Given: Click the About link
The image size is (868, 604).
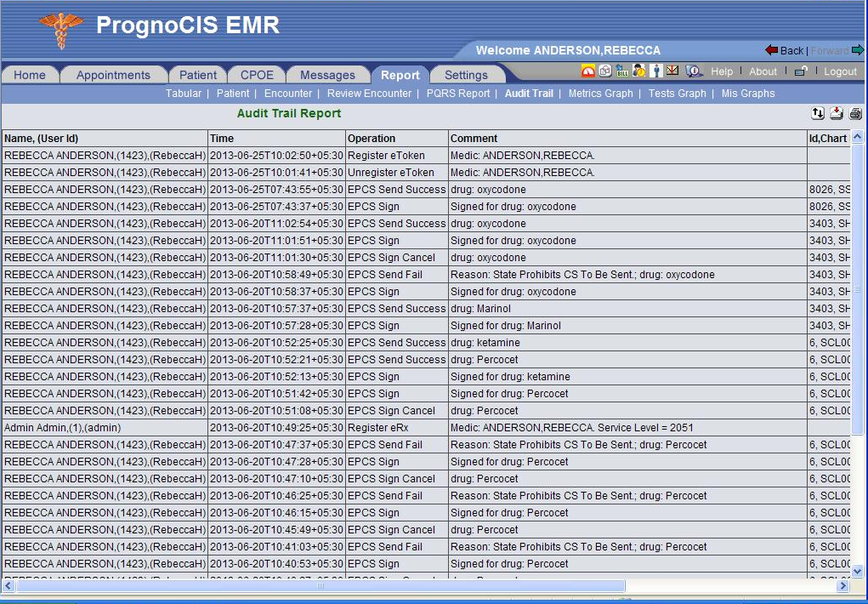Looking at the screenshot, I should [763, 71].
